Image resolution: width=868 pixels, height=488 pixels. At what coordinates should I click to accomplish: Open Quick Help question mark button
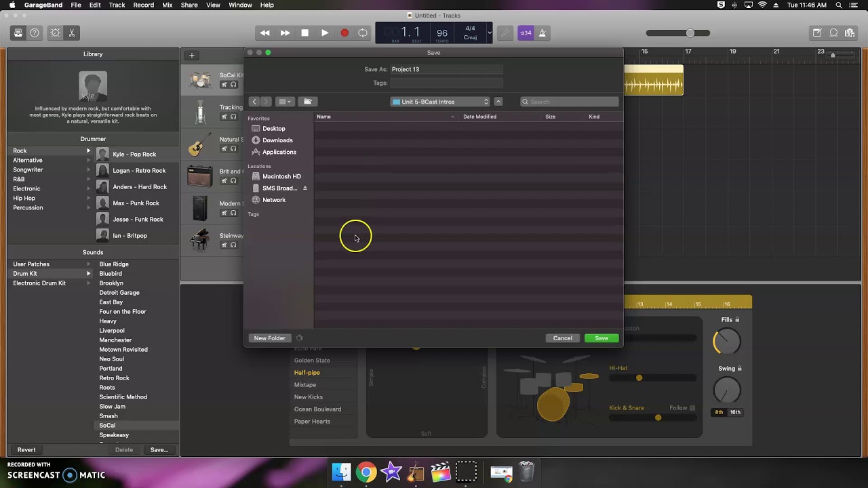[35, 33]
